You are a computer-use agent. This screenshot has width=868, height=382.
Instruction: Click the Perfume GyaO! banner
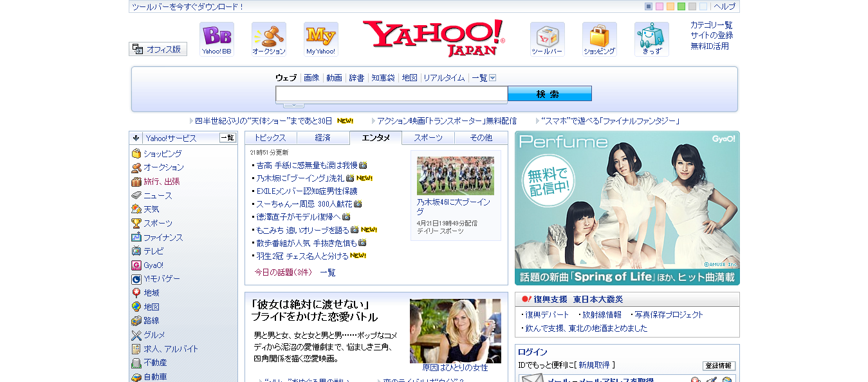[627, 208]
